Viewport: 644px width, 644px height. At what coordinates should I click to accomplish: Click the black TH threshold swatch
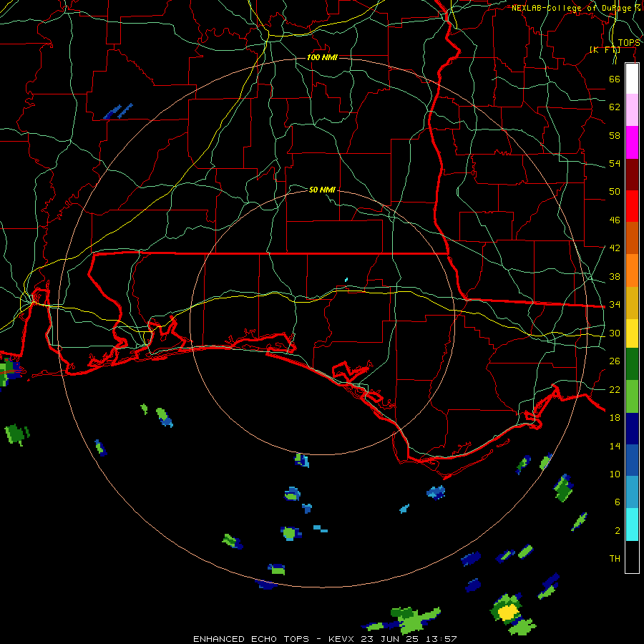pyautogui.click(x=632, y=557)
